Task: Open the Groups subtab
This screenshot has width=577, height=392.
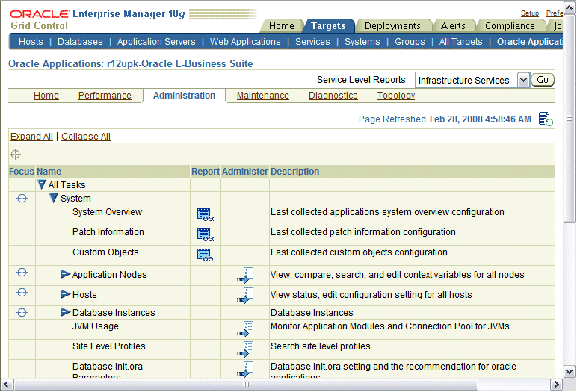Action: (410, 42)
